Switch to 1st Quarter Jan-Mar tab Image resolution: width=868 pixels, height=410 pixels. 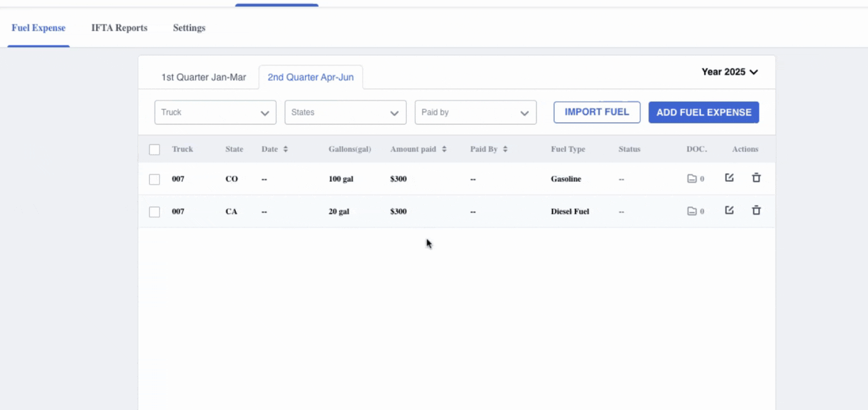coord(203,77)
